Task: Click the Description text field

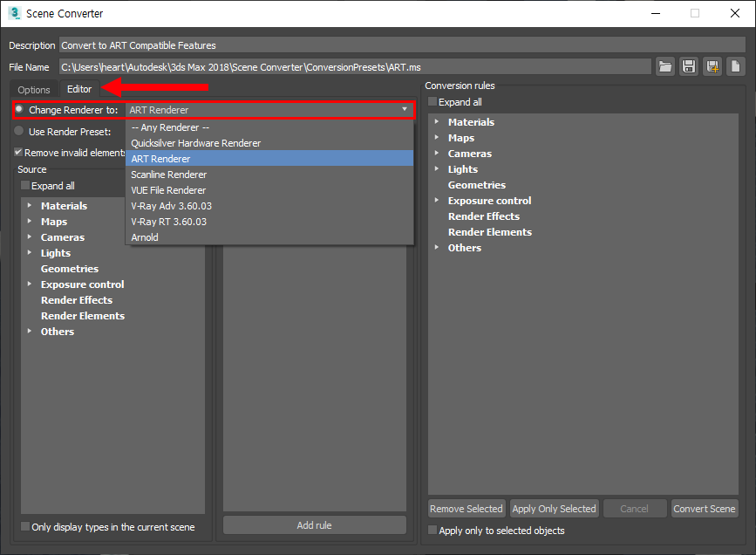Action: pyautogui.click(x=402, y=45)
